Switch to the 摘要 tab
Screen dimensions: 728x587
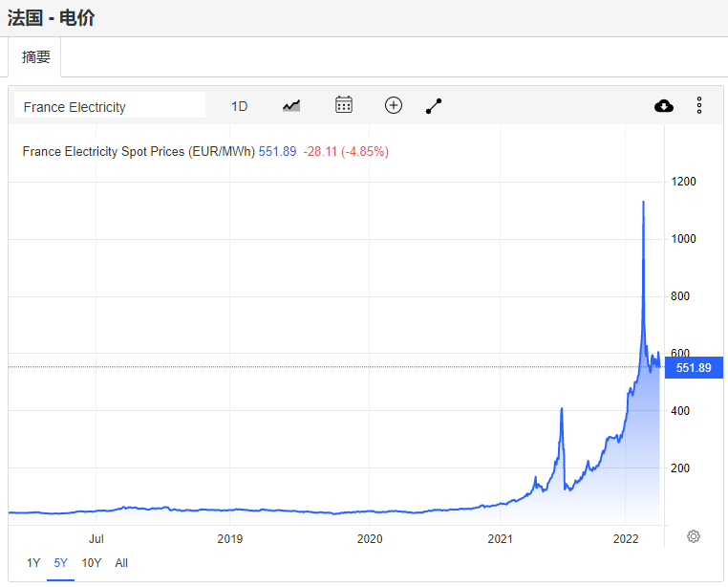pyautogui.click(x=36, y=57)
